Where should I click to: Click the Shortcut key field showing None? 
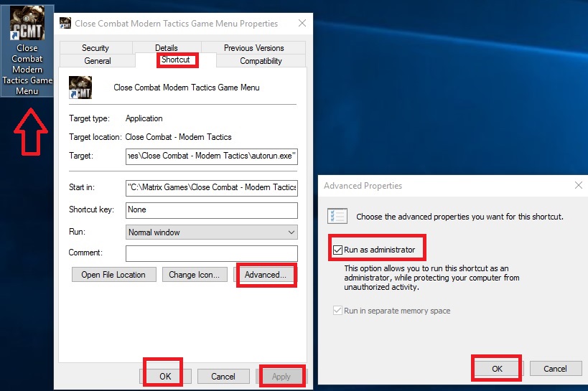tap(212, 210)
